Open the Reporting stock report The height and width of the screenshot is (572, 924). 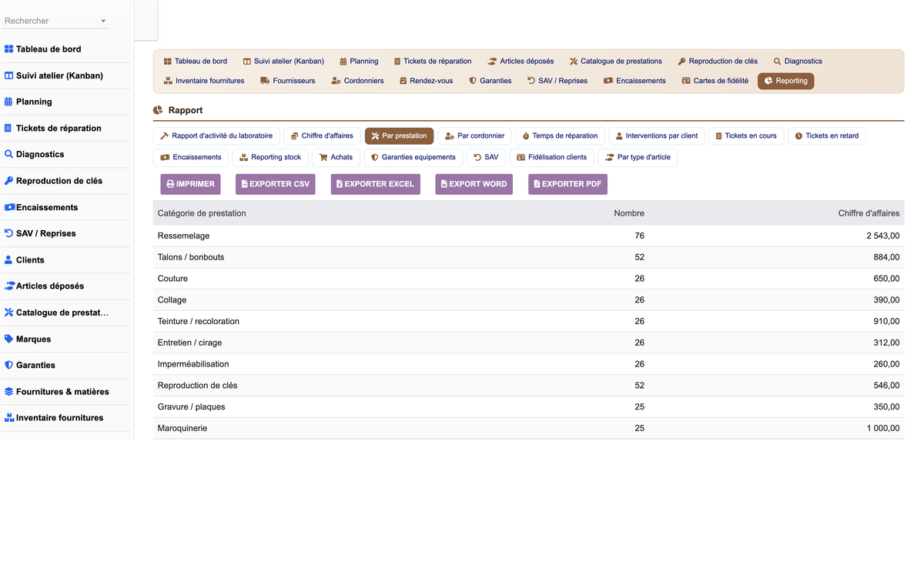point(270,157)
